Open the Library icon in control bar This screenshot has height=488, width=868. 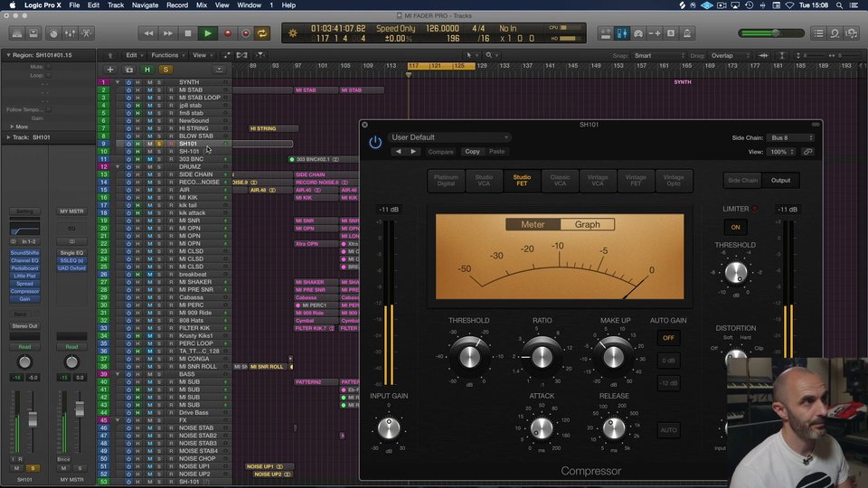click(x=17, y=33)
